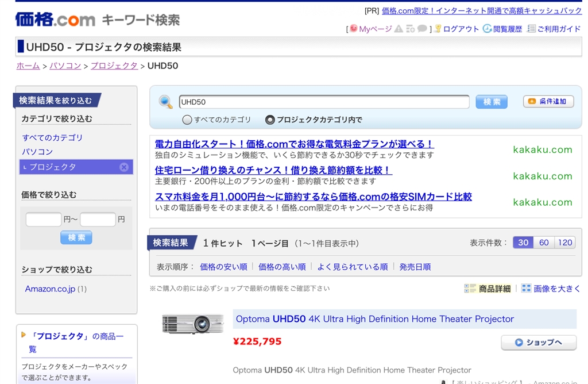Click the orange arrow by プロジェクタの商品一覧
The image size is (588, 384).
[x=24, y=335]
